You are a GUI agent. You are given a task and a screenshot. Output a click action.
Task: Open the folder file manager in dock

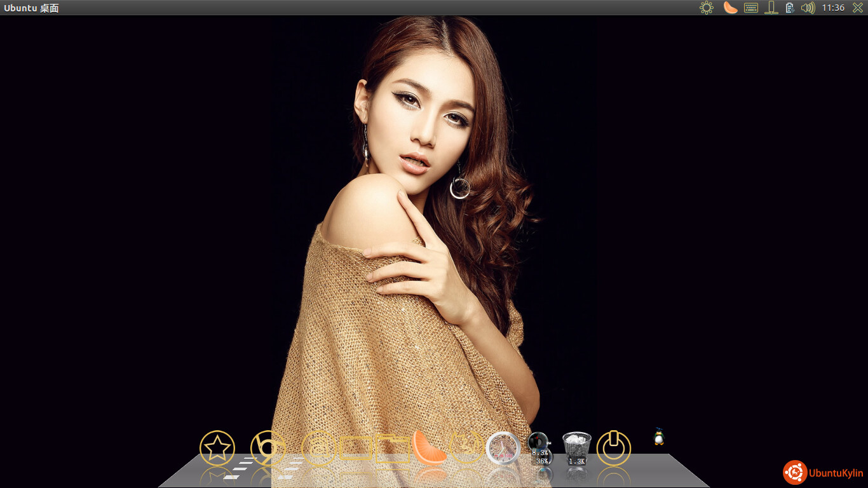(x=392, y=449)
